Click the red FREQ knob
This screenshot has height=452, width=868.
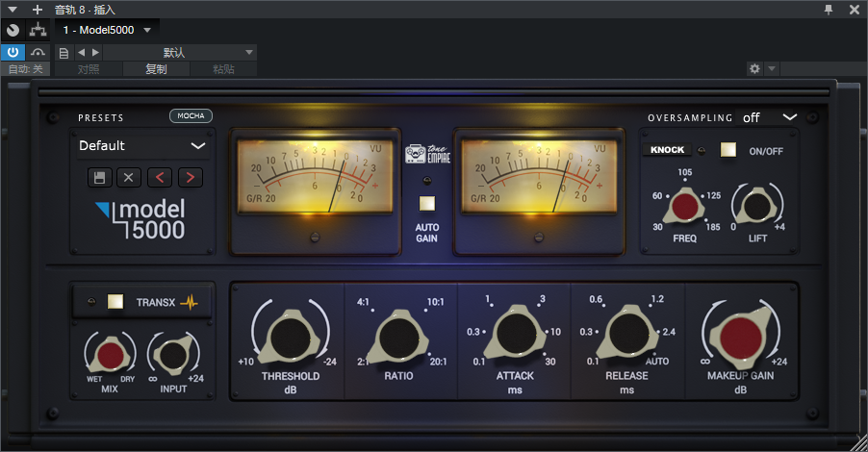(x=685, y=206)
